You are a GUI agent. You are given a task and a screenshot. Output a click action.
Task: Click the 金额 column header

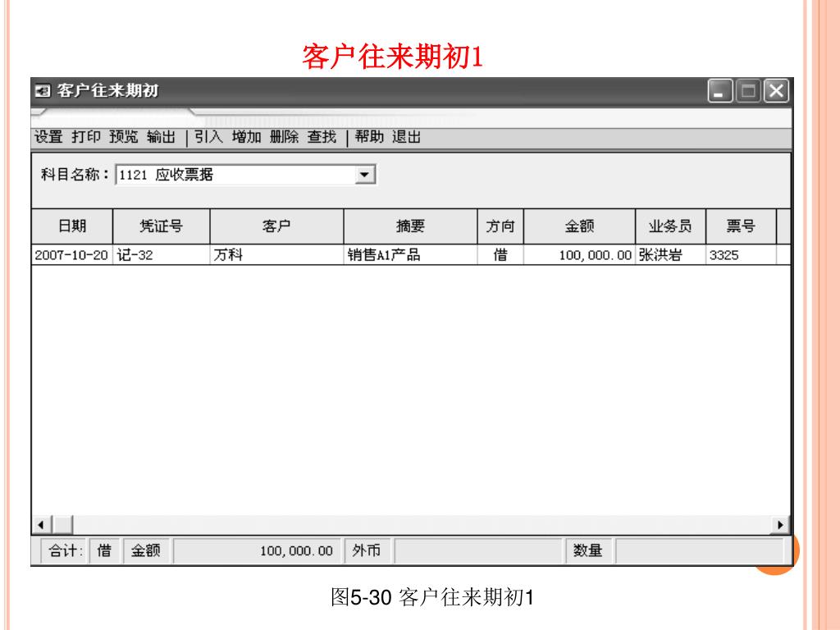[580, 226]
